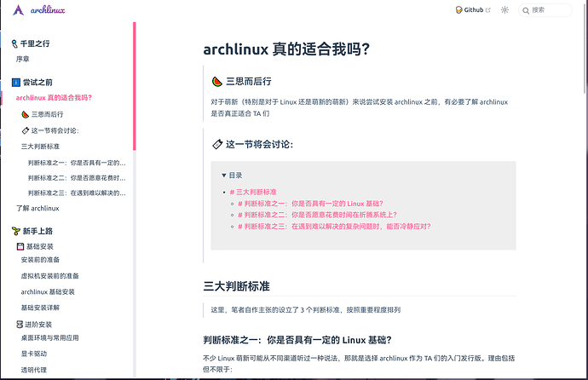The height and width of the screenshot is (380, 588).
Task: Click the archlinux logo icon
Action: [x=18, y=9]
